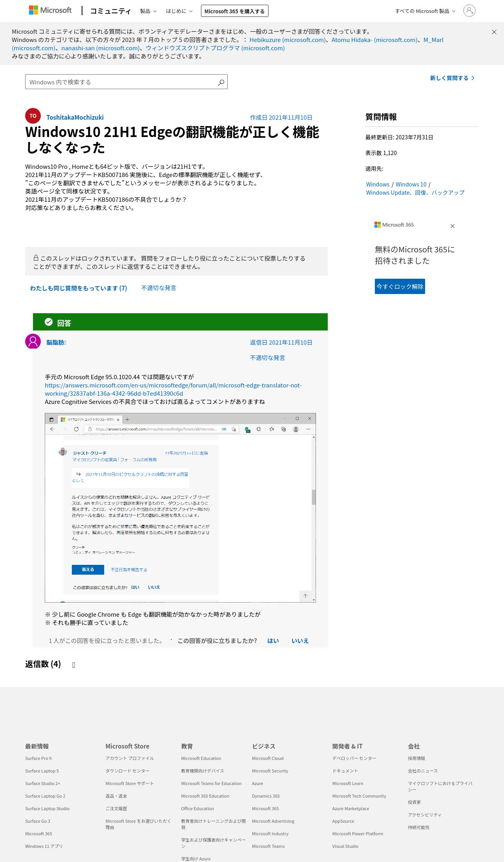This screenshot has width=504, height=862.
Task: Open アカウント プロファイル footer link
Action: [x=130, y=758]
